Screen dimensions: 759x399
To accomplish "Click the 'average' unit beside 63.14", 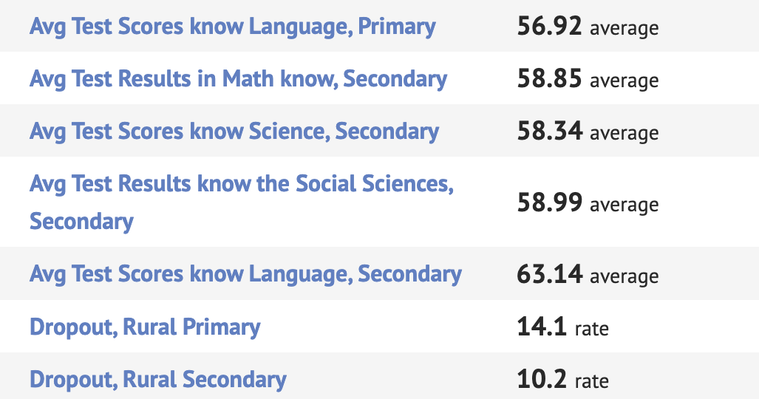I will pos(624,276).
